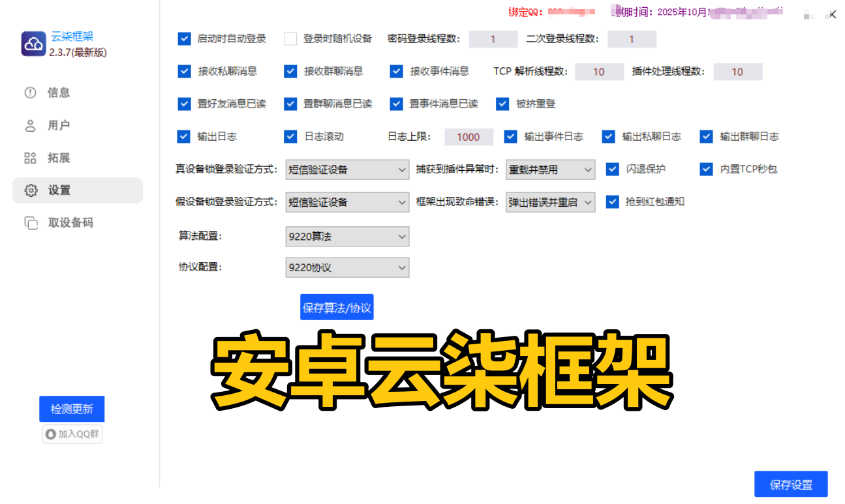Uncheck 抢到红包通知 option
Viewport: 845px width, 504px height.
click(x=612, y=202)
